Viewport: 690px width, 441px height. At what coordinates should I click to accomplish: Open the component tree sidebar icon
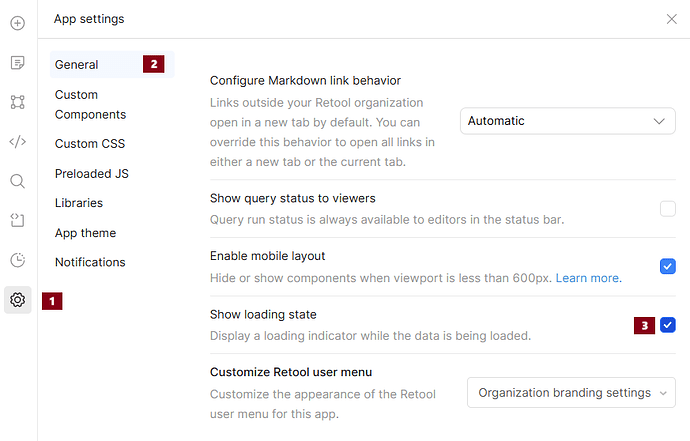(18, 102)
